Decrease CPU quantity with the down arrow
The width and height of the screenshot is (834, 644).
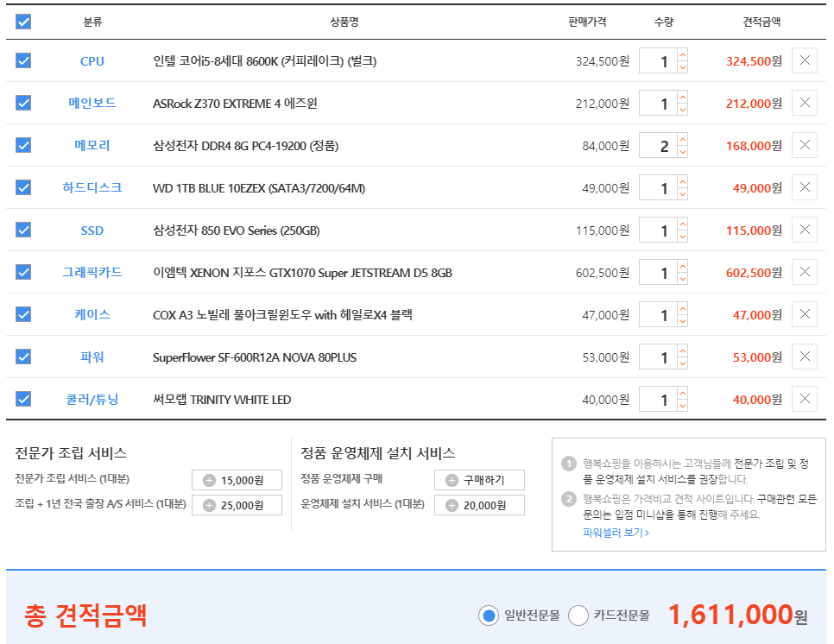[682, 67]
